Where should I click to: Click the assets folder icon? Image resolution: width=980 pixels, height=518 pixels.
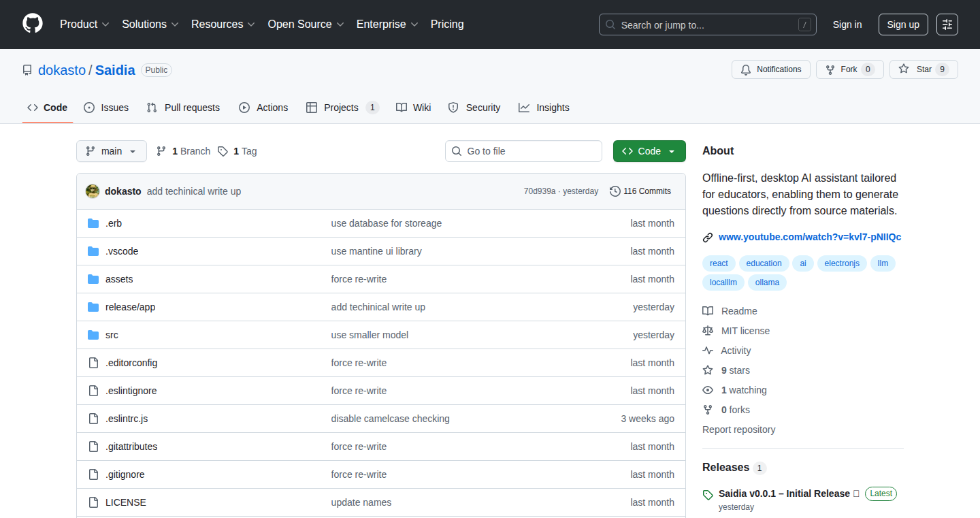coord(93,279)
